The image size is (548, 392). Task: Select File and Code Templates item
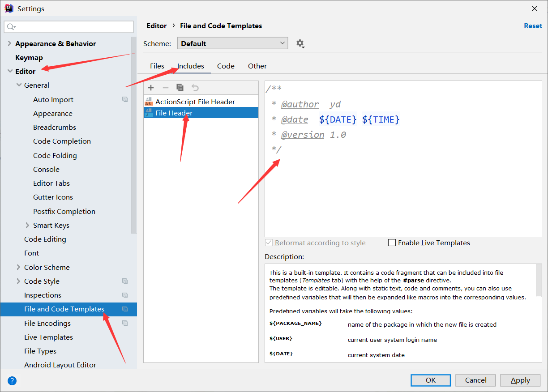[68, 309]
